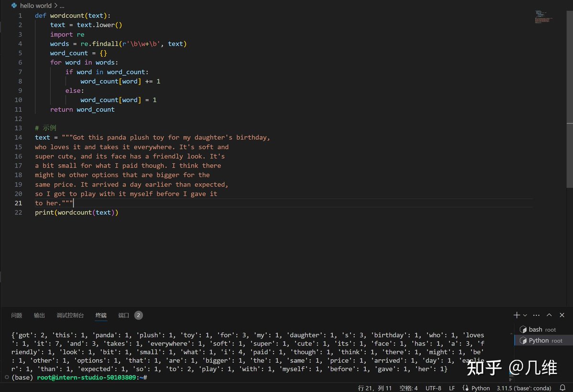Image resolution: width=573 pixels, height=392 pixels.
Task: Switch to the 输出 (Output) tab
Action: coord(40,315)
